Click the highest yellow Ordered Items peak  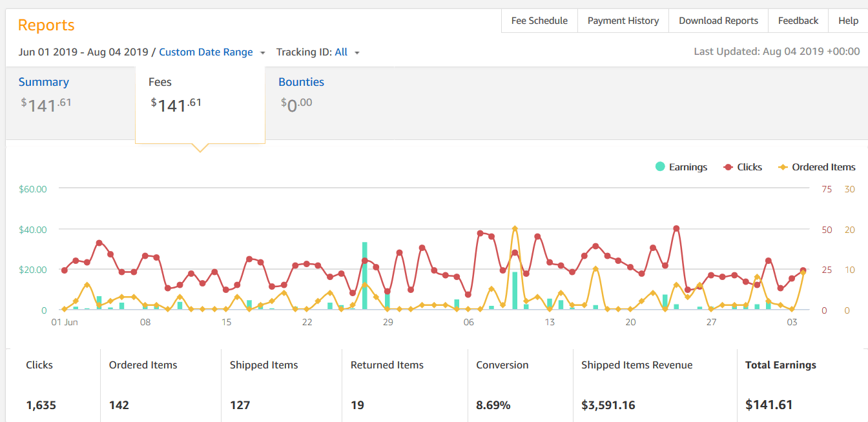(x=515, y=228)
